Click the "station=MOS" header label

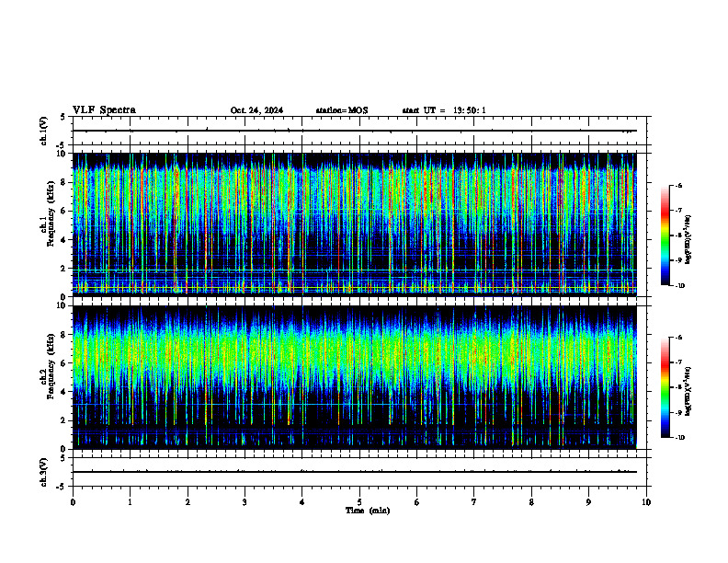342,110
